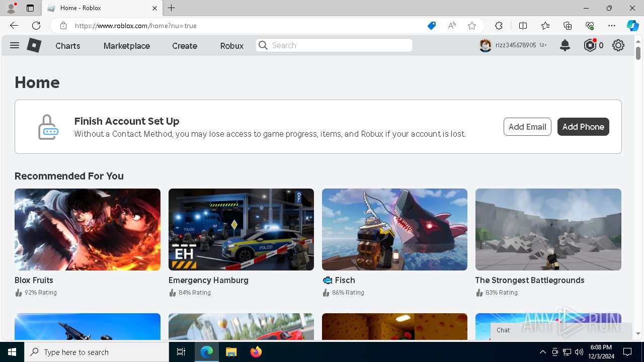Viewport: 644px width, 362px height.
Task: Launch Firefox from the taskbar
Action: (x=256, y=352)
